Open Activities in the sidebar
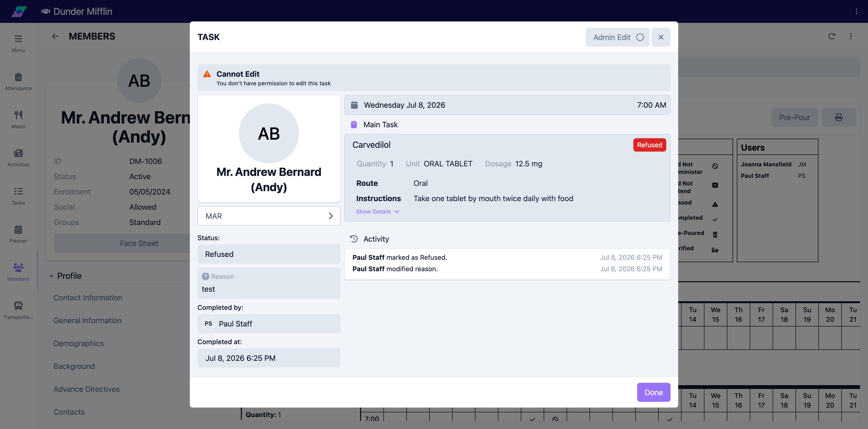Viewport: 868px width, 429px height. click(18, 158)
